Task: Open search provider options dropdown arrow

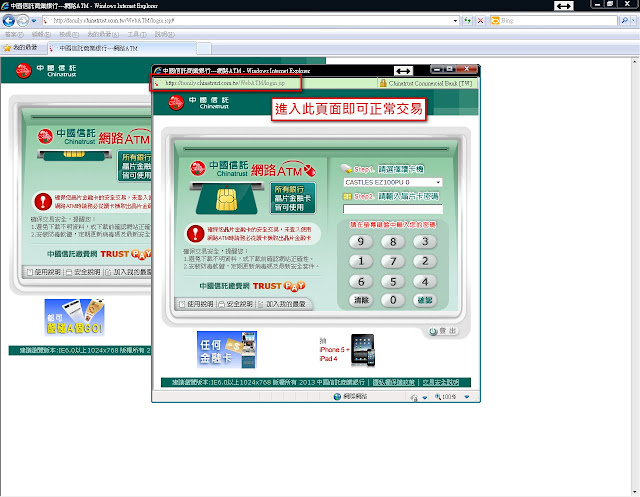Action: click(x=633, y=20)
